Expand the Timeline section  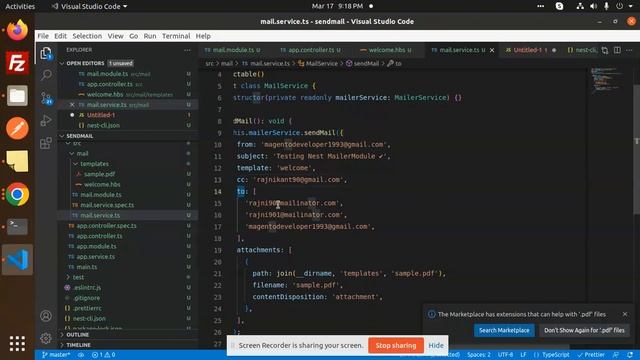pyautogui.click(x=78, y=345)
